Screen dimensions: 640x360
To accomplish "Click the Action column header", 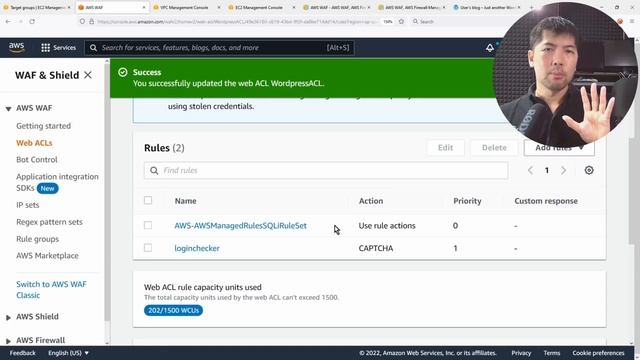I will (371, 201).
